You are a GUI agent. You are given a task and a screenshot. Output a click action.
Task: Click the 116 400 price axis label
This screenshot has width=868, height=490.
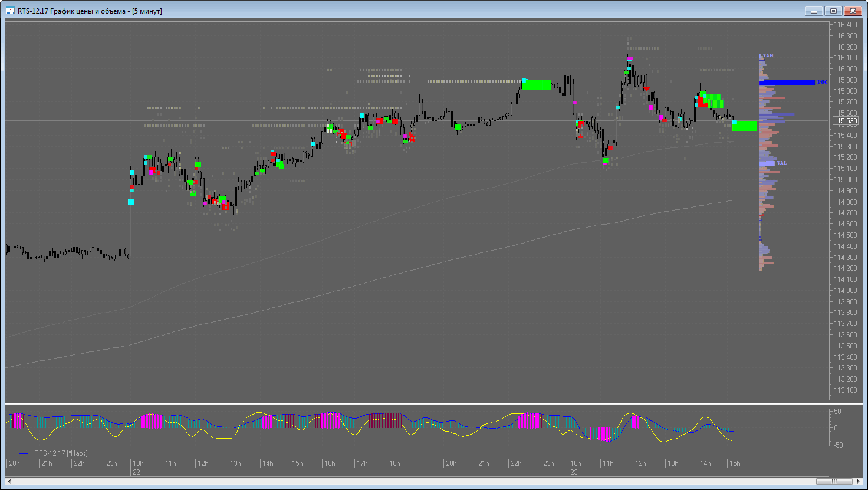point(845,25)
